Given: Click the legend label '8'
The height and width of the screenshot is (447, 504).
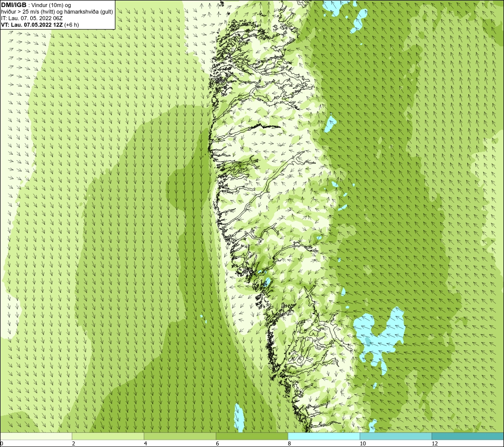Looking at the screenshot, I should pyautogui.click(x=290, y=443).
